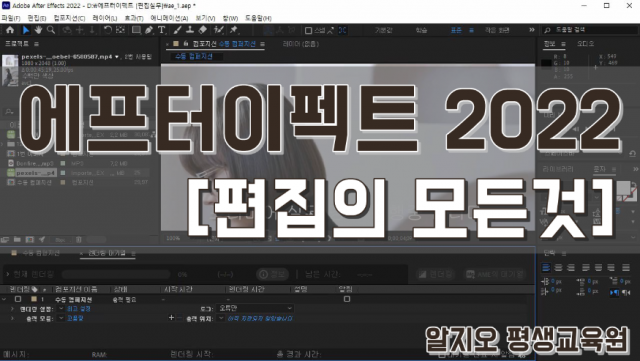Click the interpret footage icon in Project panel
Viewport: 640px width, 361px height.
pos(5,239)
